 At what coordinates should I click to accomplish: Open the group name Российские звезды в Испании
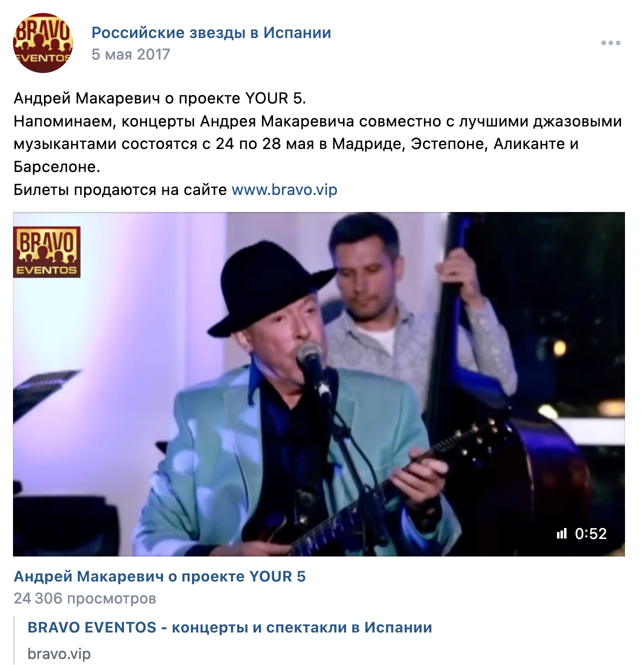tap(211, 32)
